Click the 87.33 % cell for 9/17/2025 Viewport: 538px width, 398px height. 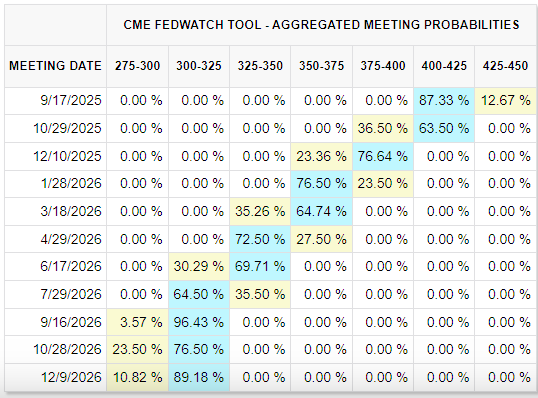pos(444,101)
